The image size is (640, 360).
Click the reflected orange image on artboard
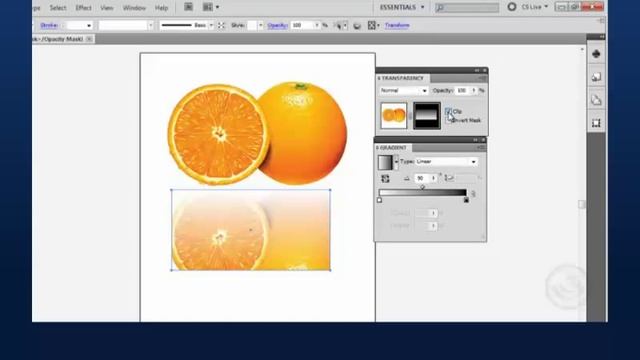251,229
